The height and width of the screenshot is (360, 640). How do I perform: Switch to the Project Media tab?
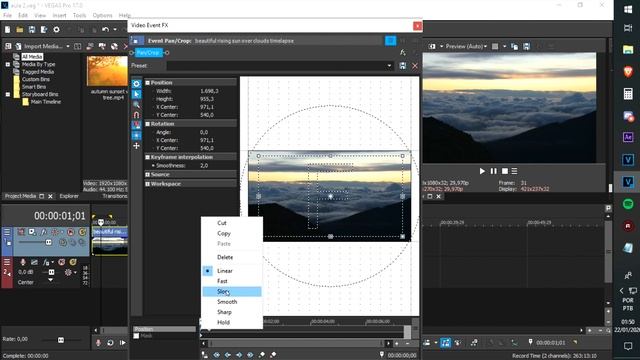pyautogui.click(x=20, y=196)
